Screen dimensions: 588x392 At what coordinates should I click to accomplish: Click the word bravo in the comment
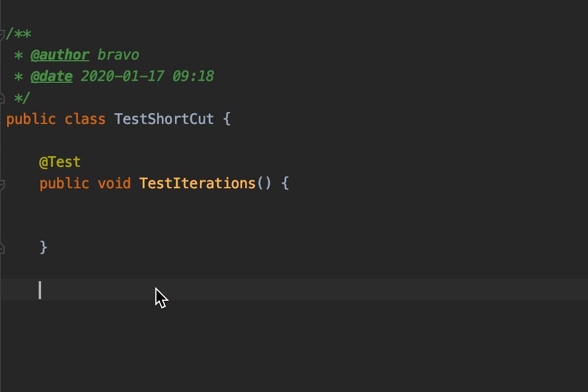(118, 55)
